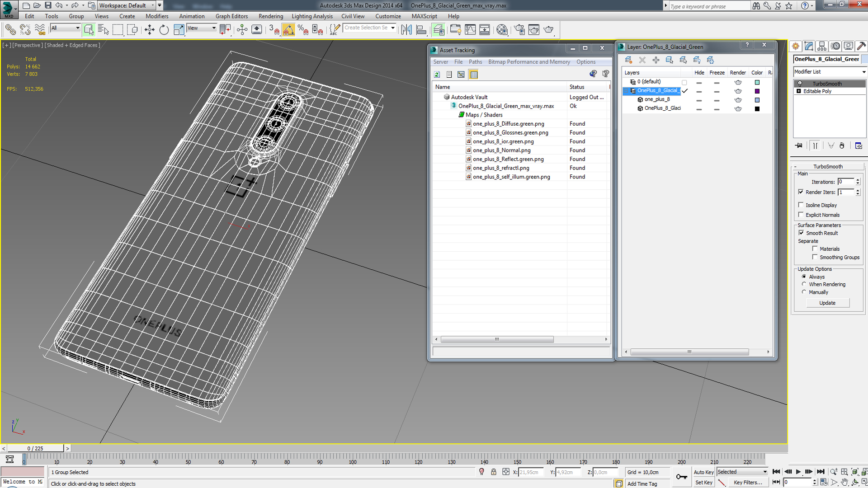Enable Isoline Display checkbox
Screen dimensions: 868x488
pos(801,205)
